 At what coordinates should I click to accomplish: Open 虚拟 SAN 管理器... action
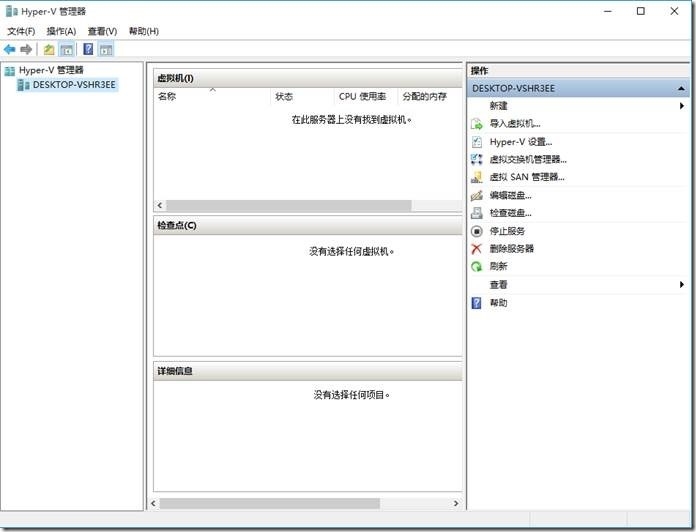[527, 177]
